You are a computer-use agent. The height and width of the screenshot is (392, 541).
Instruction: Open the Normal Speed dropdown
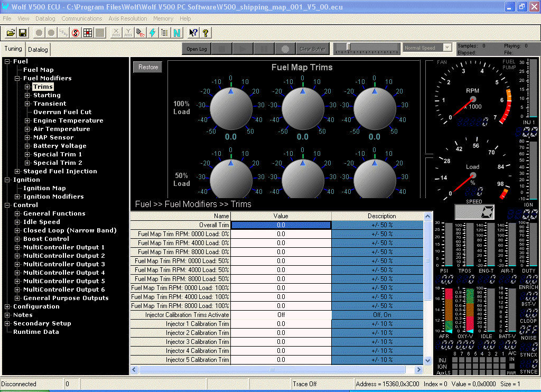pyautogui.click(x=447, y=48)
